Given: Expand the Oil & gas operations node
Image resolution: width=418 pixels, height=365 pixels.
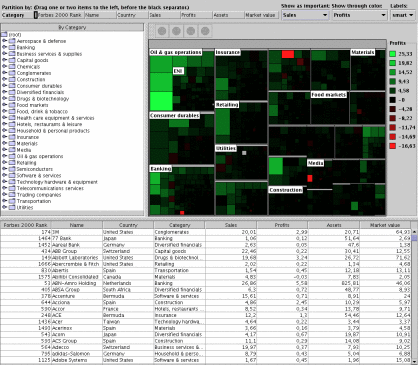Looking at the screenshot, I should pyautogui.click(x=4, y=156).
